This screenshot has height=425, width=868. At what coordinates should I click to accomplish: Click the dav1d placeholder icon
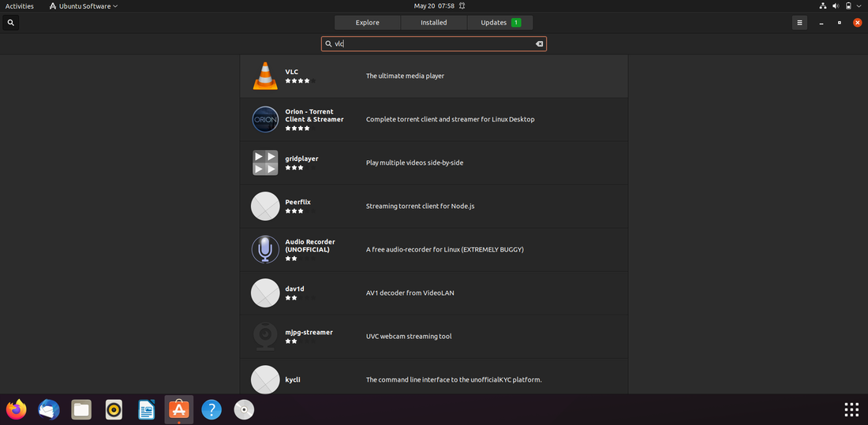(265, 293)
